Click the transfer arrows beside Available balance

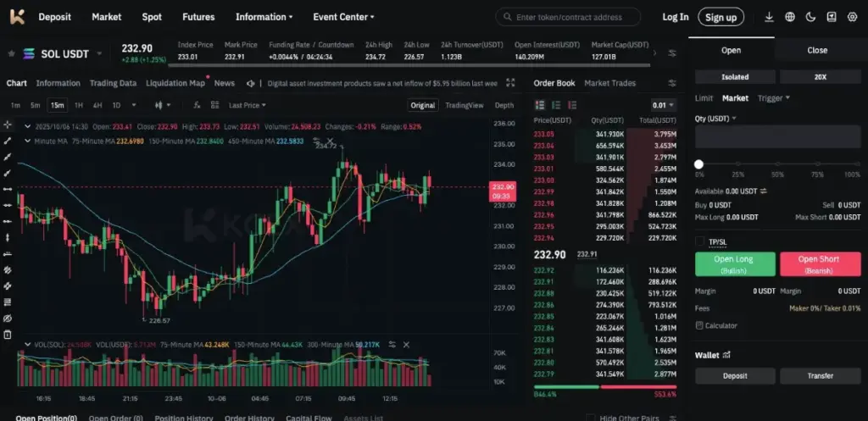[x=764, y=191]
